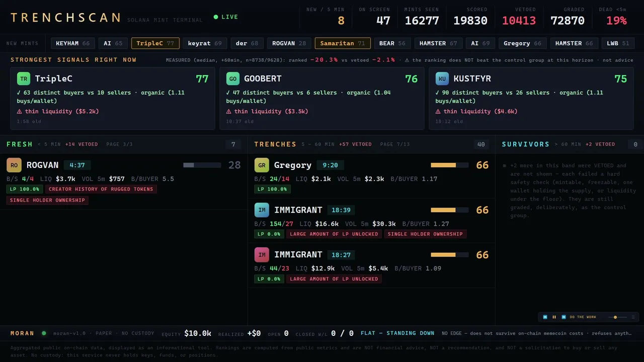Open the ROGVAN row in FRESH column
The width and height of the screenshot is (644, 362).
pos(124,181)
